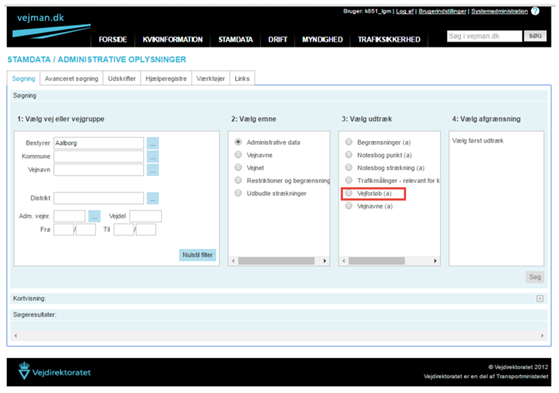The height and width of the screenshot is (393, 559).
Task: Switch to the Hjælperegistre tab
Action: pos(166,78)
